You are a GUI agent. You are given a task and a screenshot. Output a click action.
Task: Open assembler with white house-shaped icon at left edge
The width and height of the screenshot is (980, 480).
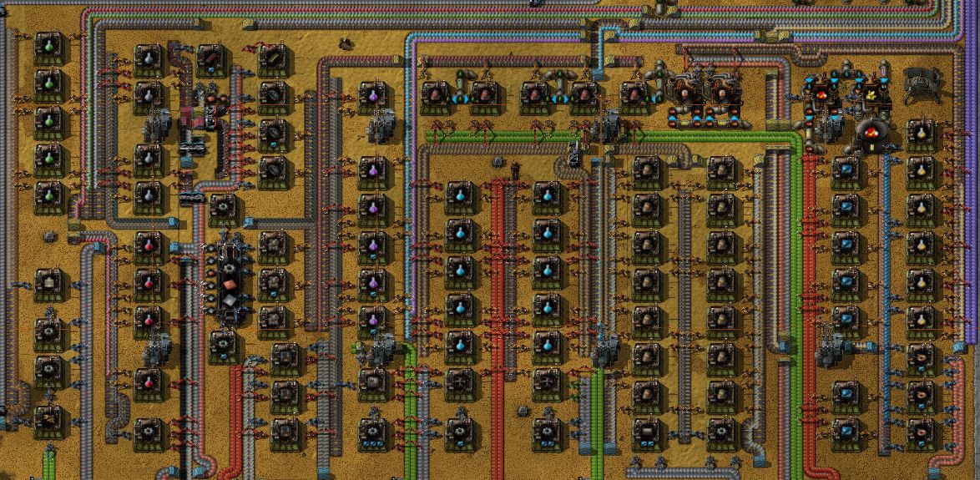[48, 285]
